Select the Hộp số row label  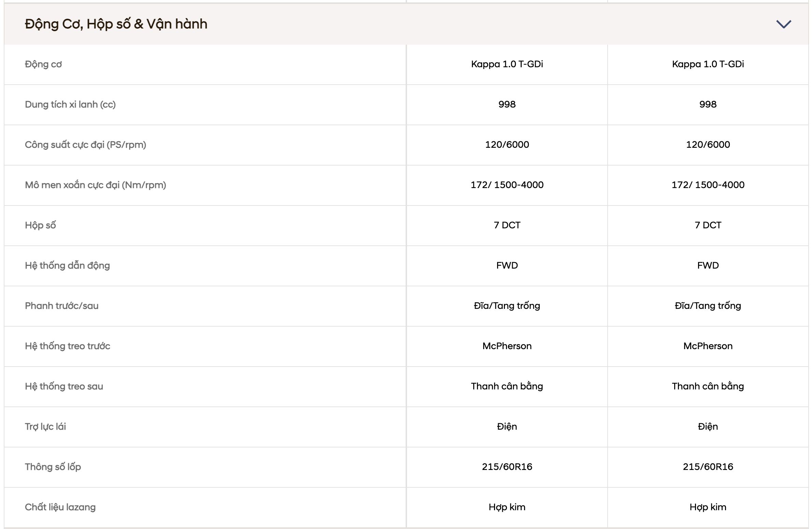pyautogui.click(x=40, y=226)
